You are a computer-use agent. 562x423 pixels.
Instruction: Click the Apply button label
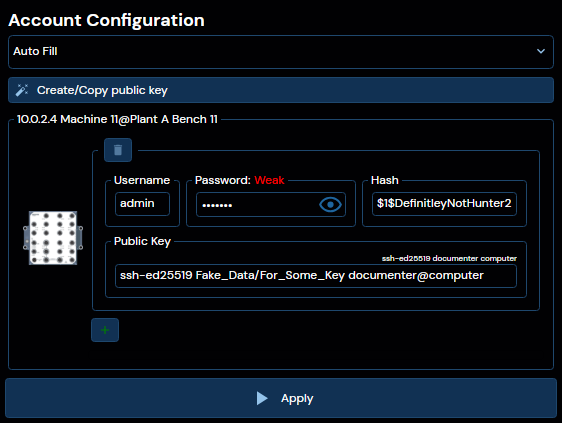point(297,399)
